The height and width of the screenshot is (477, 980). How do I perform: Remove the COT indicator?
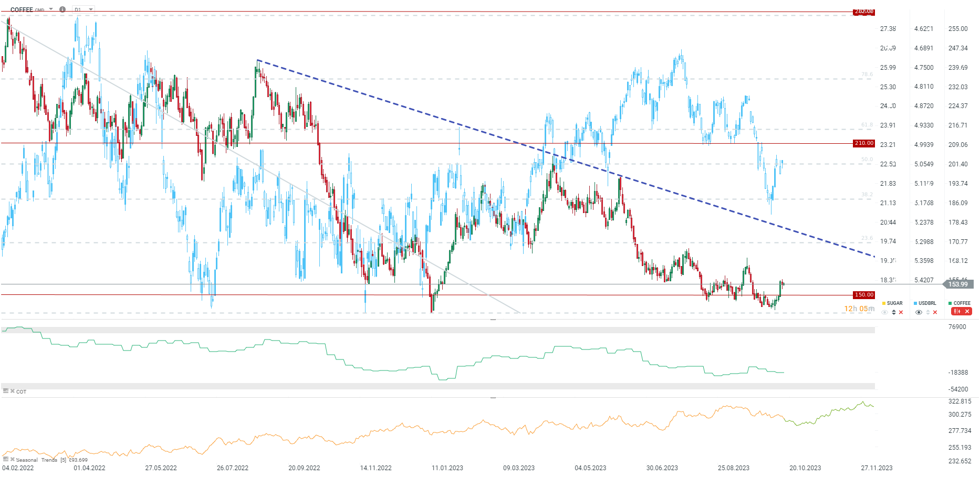pos(13,391)
